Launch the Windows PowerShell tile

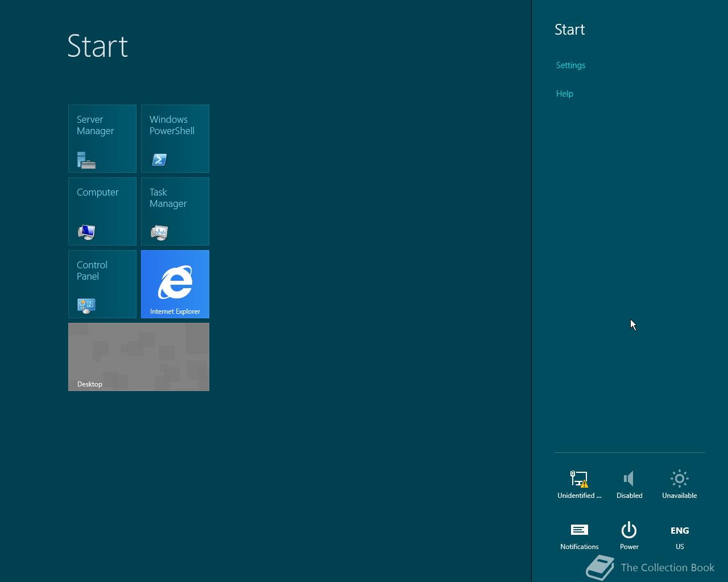(175, 139)
